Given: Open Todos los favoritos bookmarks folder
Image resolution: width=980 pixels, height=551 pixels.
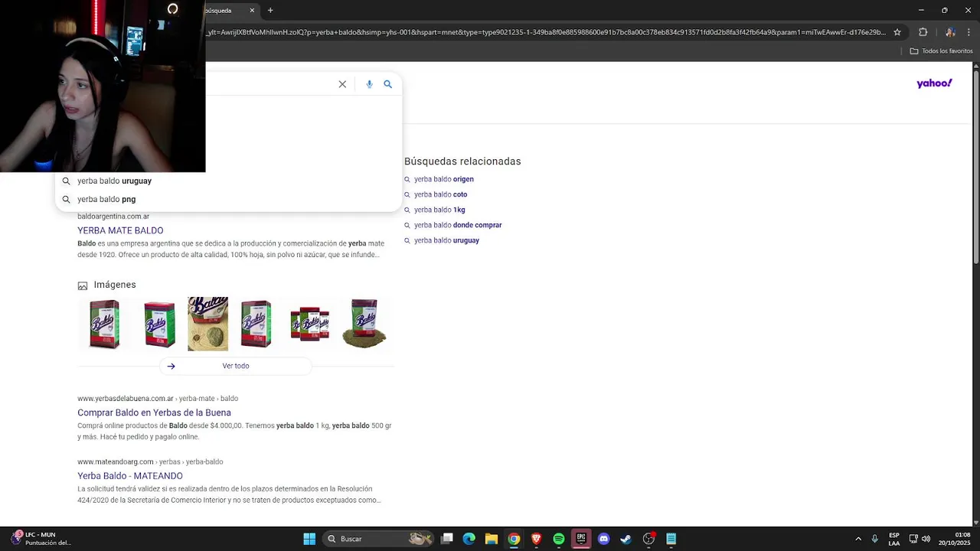Looking at the screenshot, I should click(941, 51).
